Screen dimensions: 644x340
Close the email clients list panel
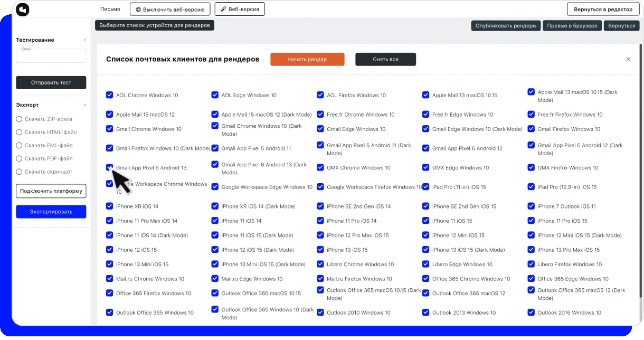[x=628, y=59]
